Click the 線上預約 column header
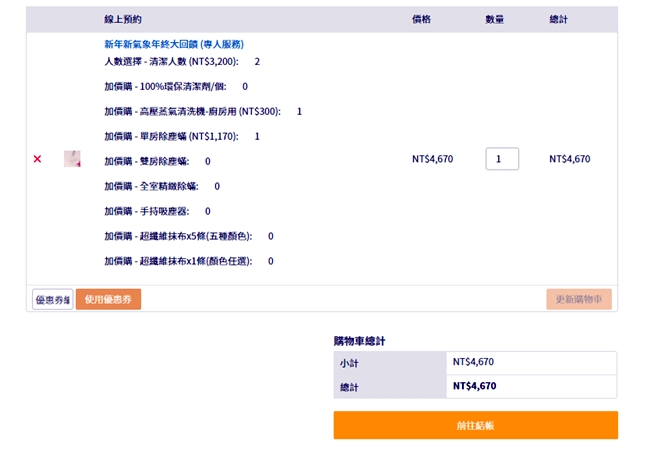Image resolution: width=650 pixels, height=450 pixels. (x=123, y=19)
